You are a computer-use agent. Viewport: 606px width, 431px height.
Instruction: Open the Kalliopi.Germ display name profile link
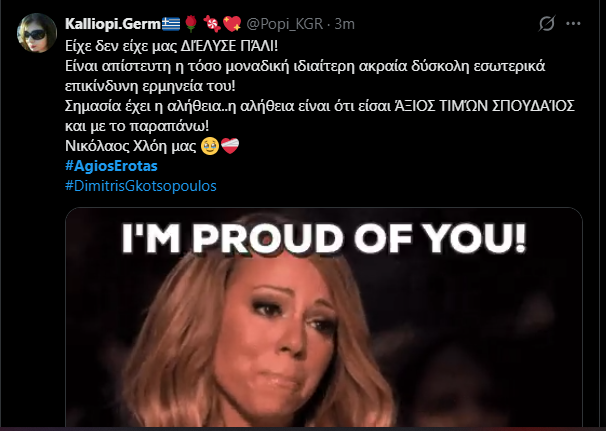pos(112,24)
